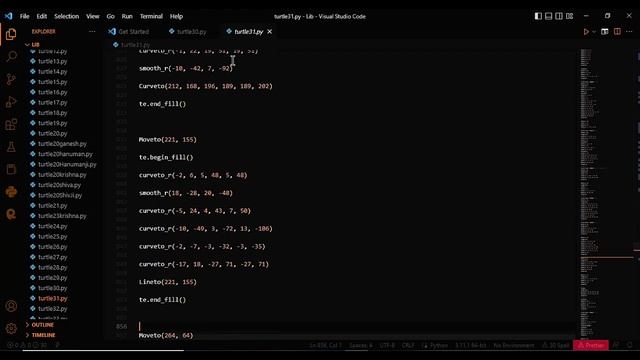Open the Go menu
640x360 pixels.
(x=111, y=16)
